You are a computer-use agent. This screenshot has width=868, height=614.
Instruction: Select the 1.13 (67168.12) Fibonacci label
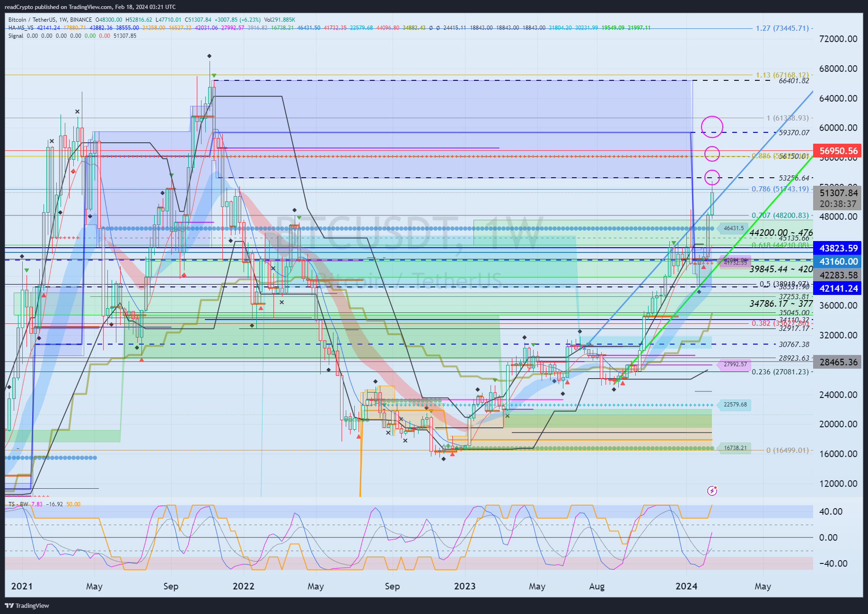pos(782,75)
